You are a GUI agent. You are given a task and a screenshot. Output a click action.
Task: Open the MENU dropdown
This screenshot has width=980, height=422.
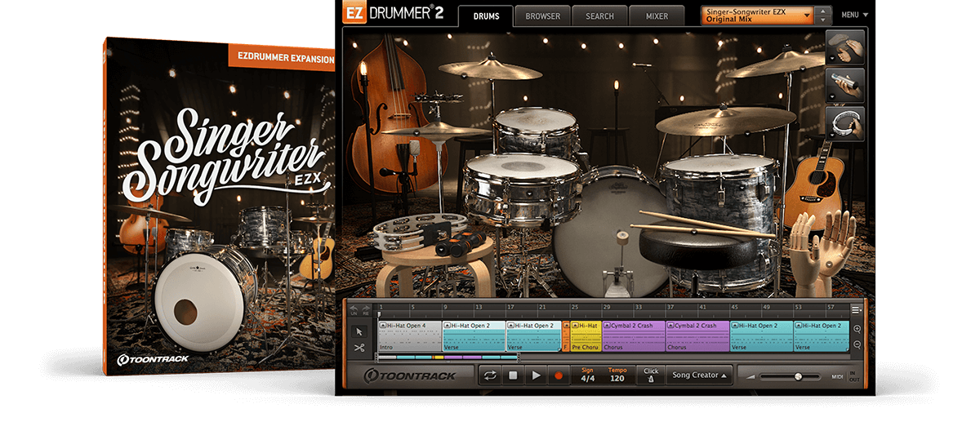point(854,15)
